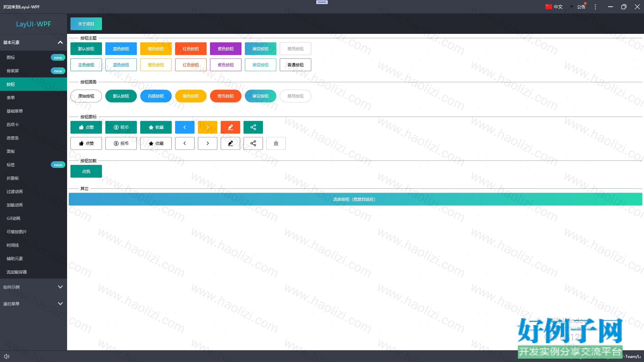Image resolution: width=644 pixels, height=362 pixels.
Task: Click the green 收藏 star button
Action: pos(156,127)
